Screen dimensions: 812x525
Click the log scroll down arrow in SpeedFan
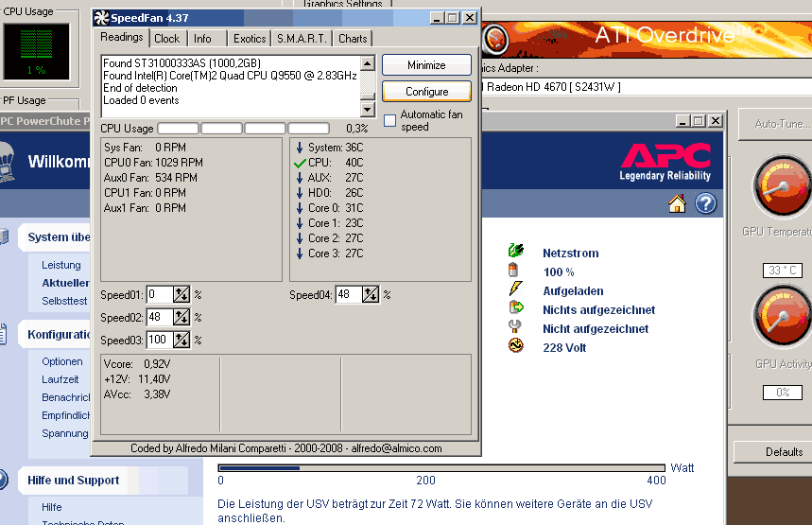367,110
